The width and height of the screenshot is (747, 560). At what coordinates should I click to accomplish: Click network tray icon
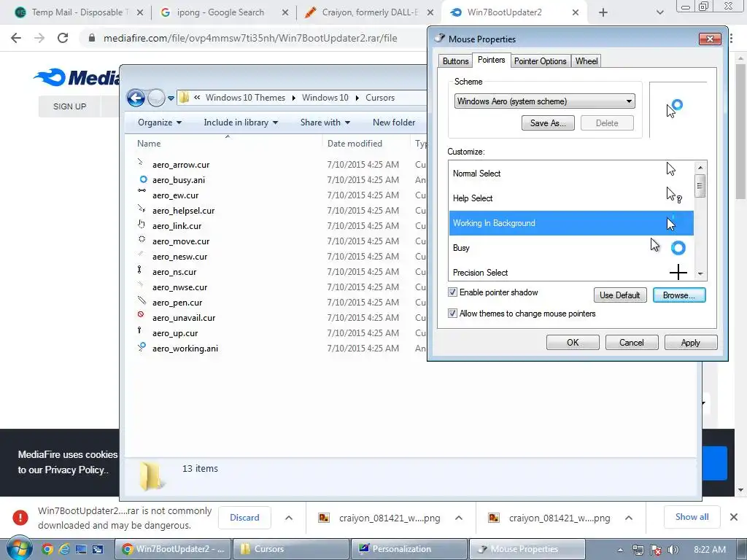click(638, 550)
